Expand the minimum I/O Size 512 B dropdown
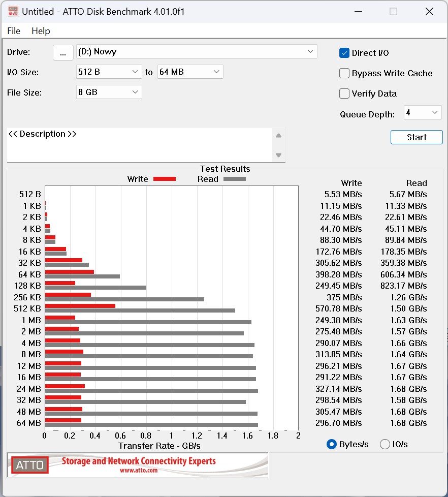The image size is (448, 497). click(109, 72)
